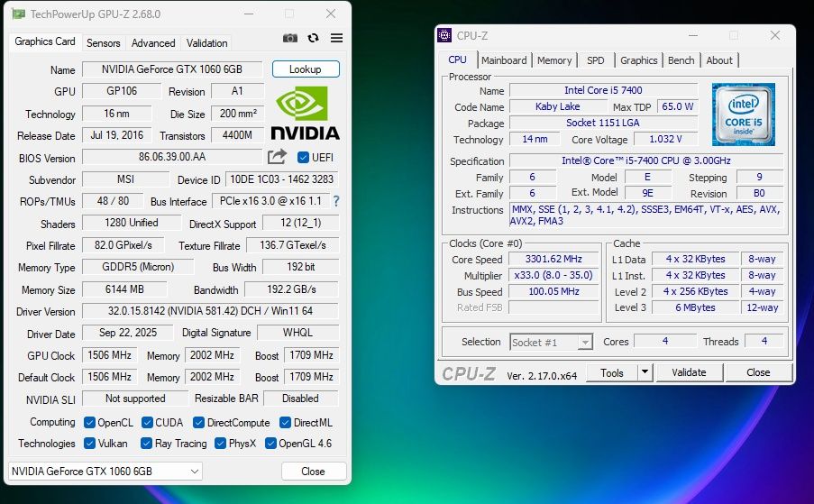Click the Device ID value 10DE 1C03 - 1462 3283

(x=282, y=179)
